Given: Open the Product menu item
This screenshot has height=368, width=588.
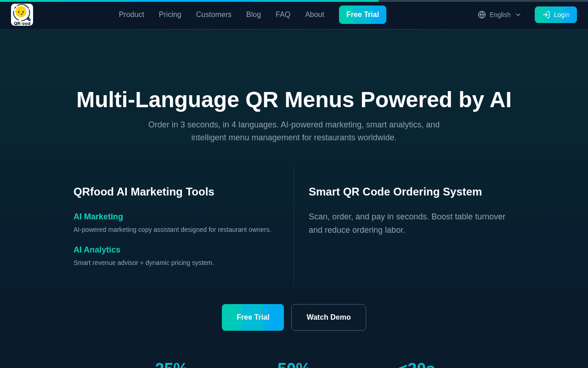Looking at the screenshot, I should point(131,15).
